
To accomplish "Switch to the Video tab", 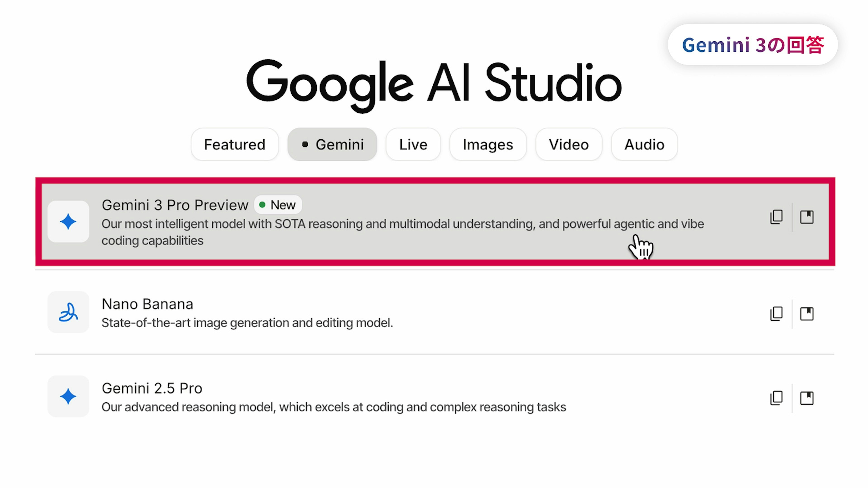I will [568, 145].
